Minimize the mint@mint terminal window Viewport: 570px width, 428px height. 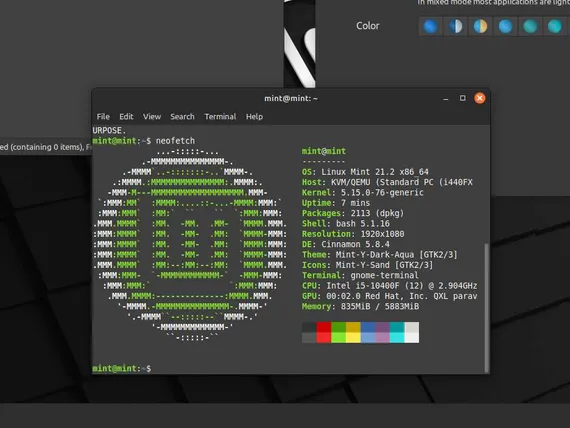tap(446, 99)
